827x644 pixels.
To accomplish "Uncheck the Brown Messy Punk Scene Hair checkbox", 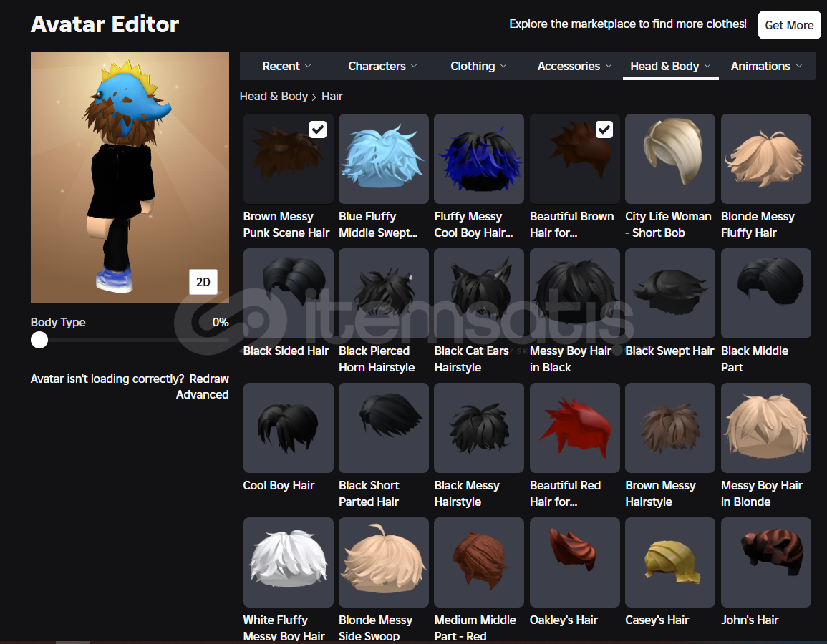I will 317,130.
